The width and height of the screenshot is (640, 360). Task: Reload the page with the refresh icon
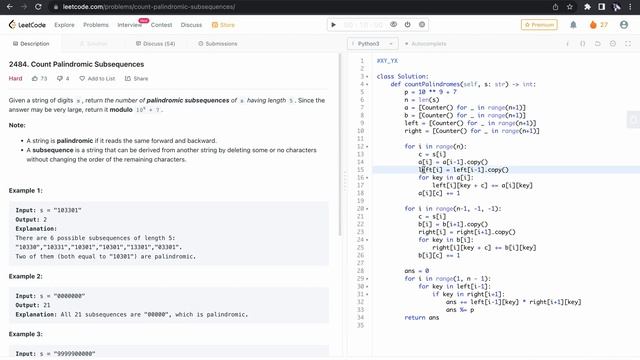[38, 7]
